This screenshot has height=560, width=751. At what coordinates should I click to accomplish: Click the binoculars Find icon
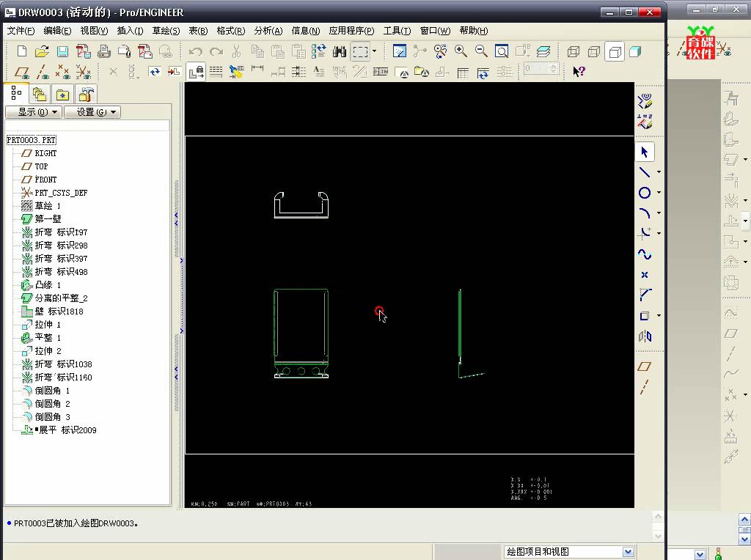(339, 51)
